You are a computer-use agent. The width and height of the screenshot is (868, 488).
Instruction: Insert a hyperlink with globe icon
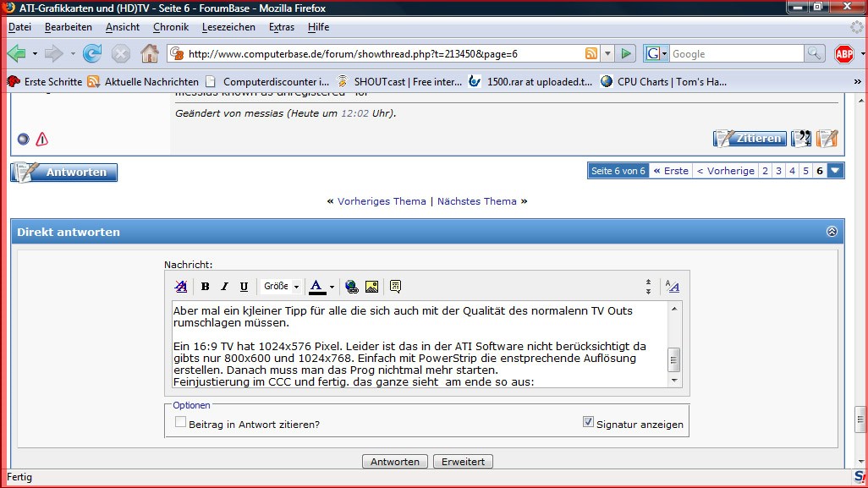tap(351, 286)
